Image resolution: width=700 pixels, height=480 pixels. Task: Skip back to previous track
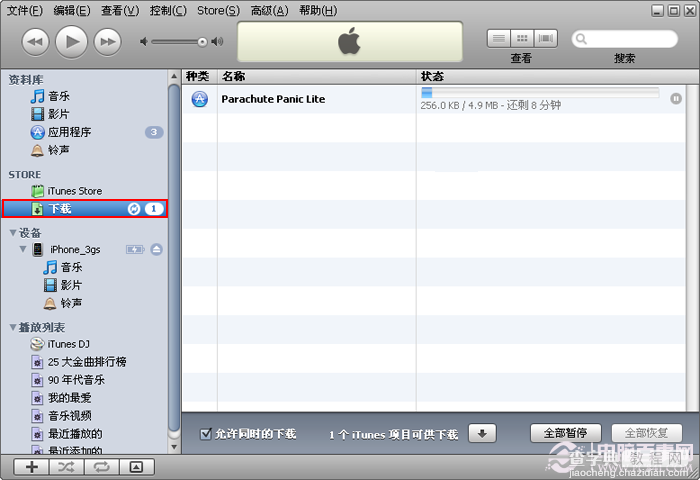[x=35, y=42]
